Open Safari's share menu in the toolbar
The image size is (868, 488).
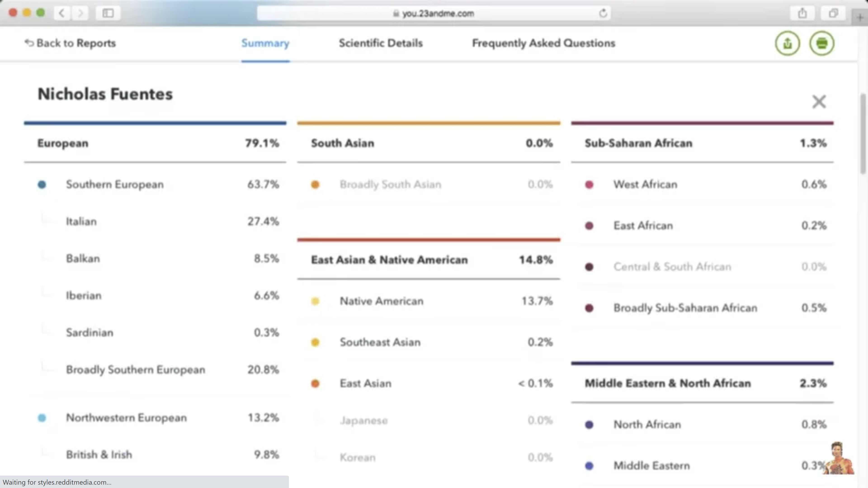(802, 13)
